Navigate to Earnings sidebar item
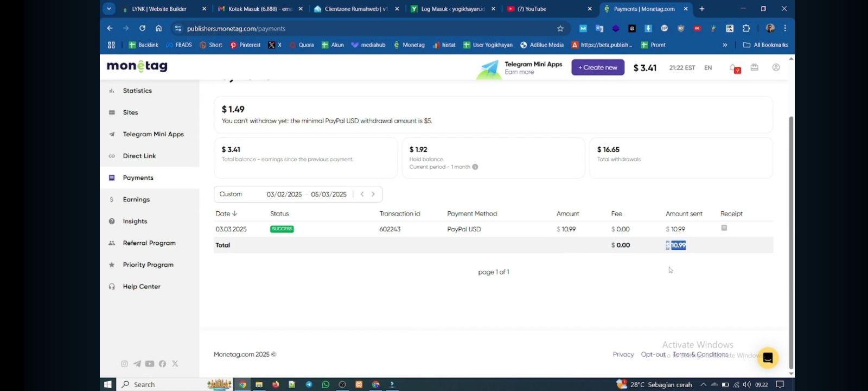The height and width of the screenshot is (391, 868). [136, 199]
